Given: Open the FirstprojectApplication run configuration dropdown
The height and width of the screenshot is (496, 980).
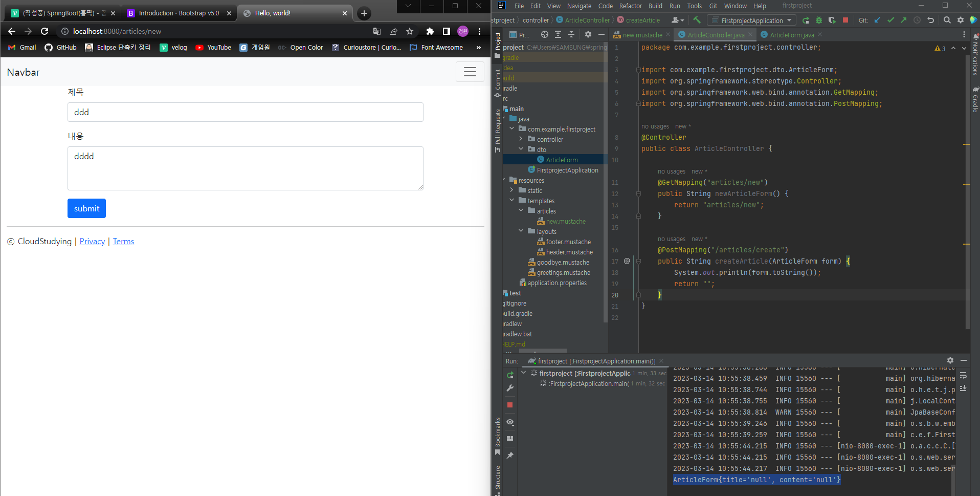Looking at the screenshot, I should (x=751, y=20).
